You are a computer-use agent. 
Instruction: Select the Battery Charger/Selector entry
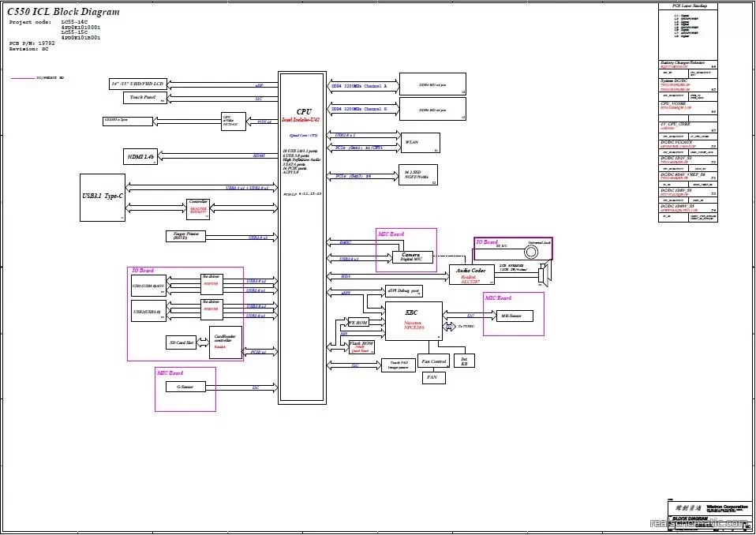pos(688,65)
